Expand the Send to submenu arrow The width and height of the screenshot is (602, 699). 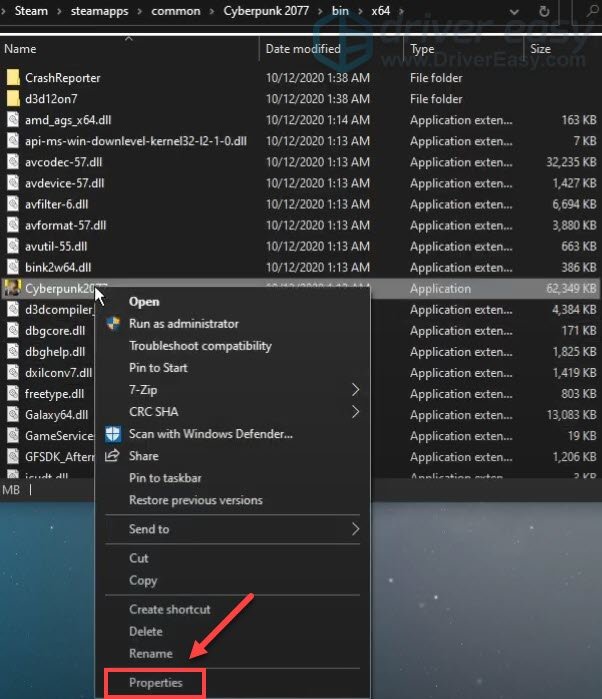tap(355, 529)
